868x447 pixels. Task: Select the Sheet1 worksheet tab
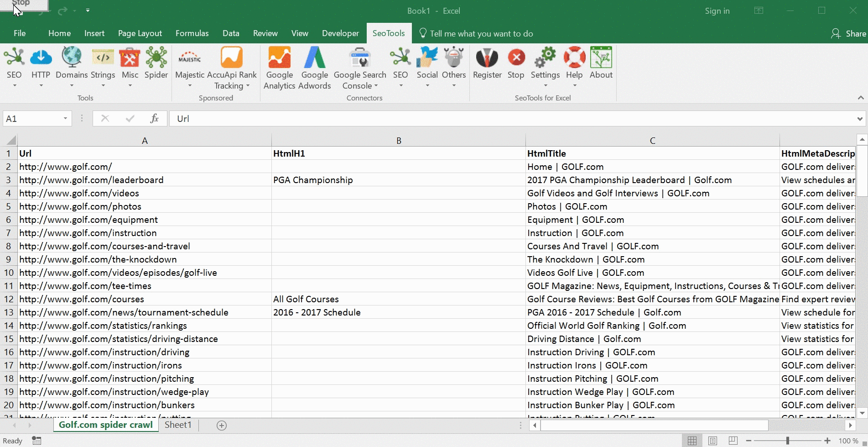click(x=178, y=425)
